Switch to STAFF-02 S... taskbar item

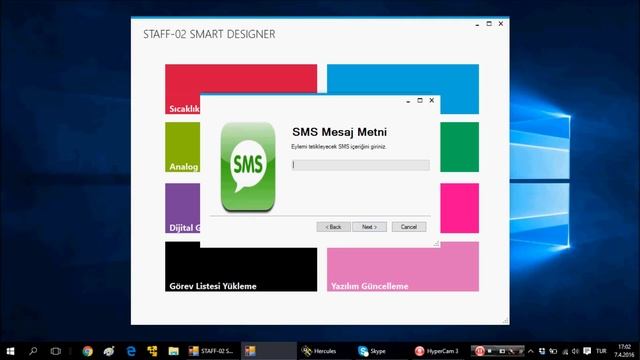pos(211,351)
